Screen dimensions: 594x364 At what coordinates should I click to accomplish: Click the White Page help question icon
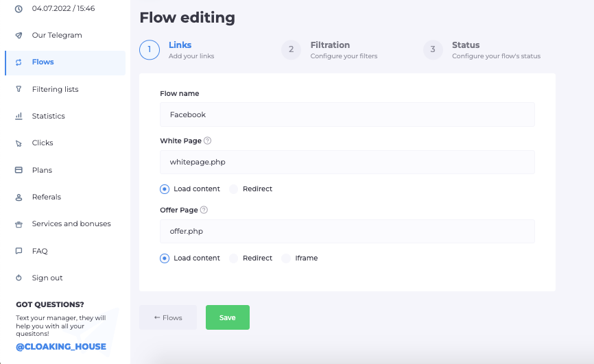tap(207, 141)
